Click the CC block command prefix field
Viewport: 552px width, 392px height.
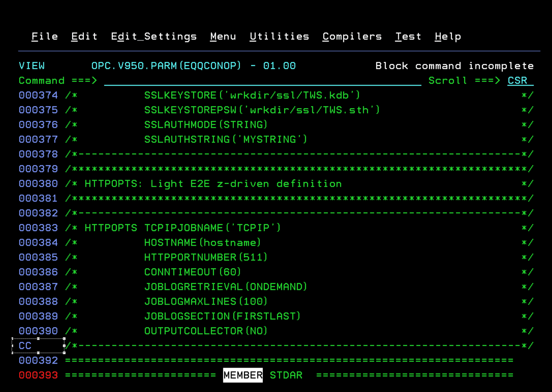click(x=25, y=346)
